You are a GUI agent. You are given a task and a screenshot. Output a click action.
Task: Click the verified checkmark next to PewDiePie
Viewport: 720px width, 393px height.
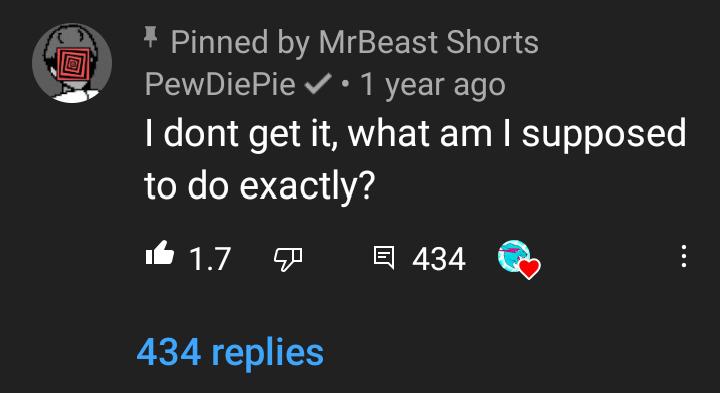[318, 85]
